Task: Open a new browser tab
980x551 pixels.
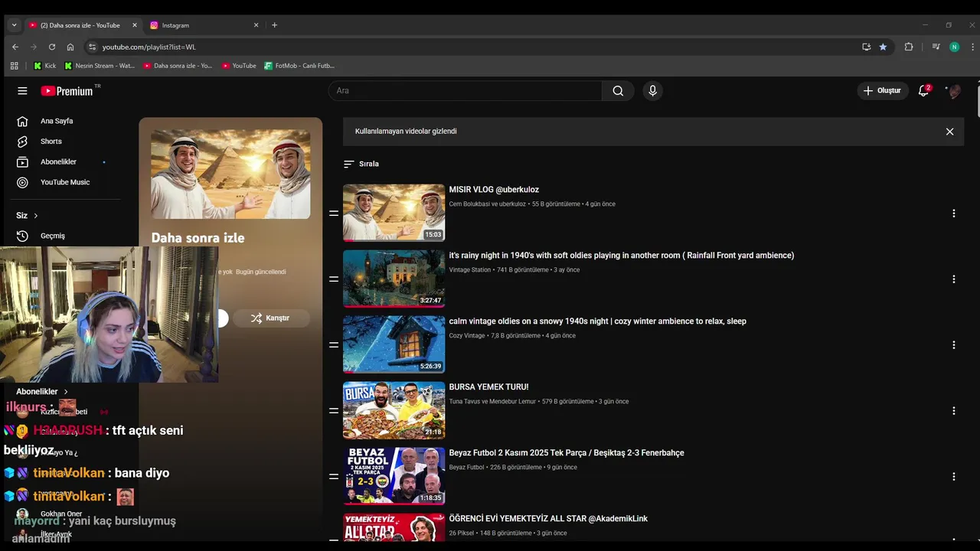Action: tap(274, 25)
